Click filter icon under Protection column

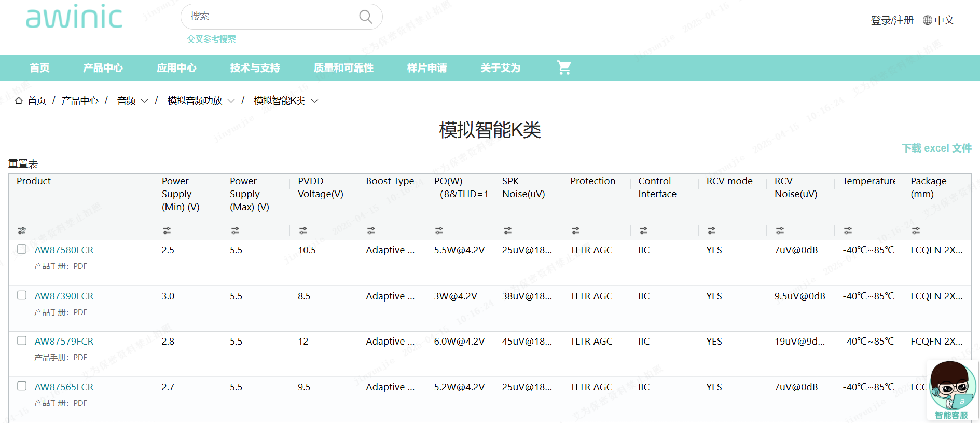[x=575, y=230]
